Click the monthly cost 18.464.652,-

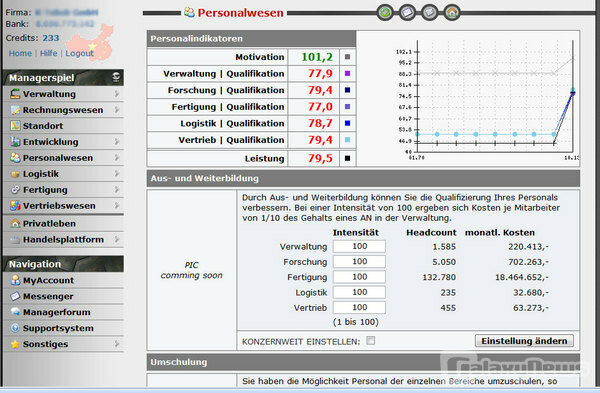(522, 277)
